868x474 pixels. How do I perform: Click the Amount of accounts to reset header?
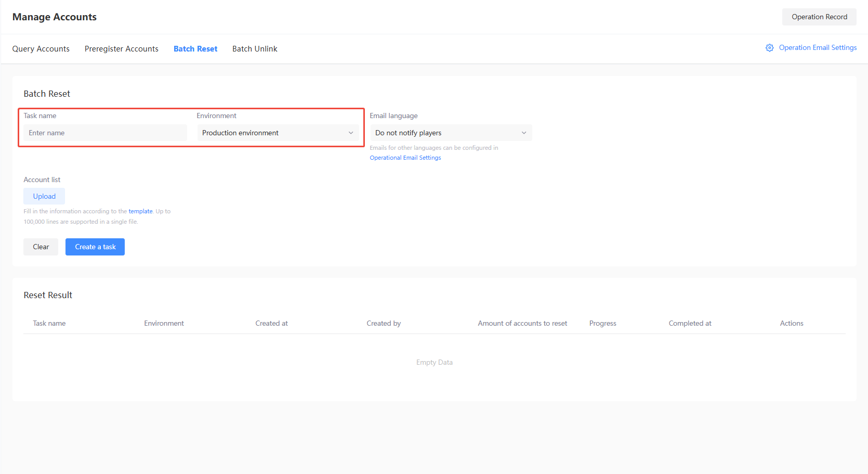(522, 323)
